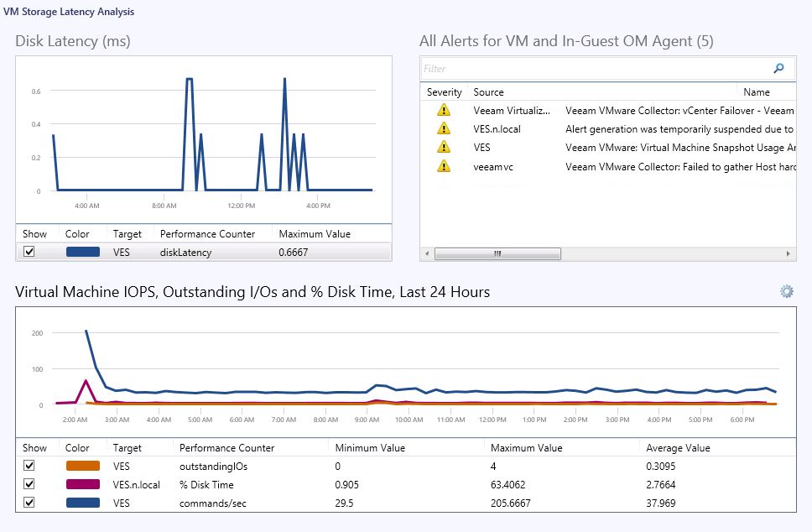Click Performance Counter header in disk latency legend
Image resolution: width=812 pixels, height=532 pixels.
tap(207, 234)
